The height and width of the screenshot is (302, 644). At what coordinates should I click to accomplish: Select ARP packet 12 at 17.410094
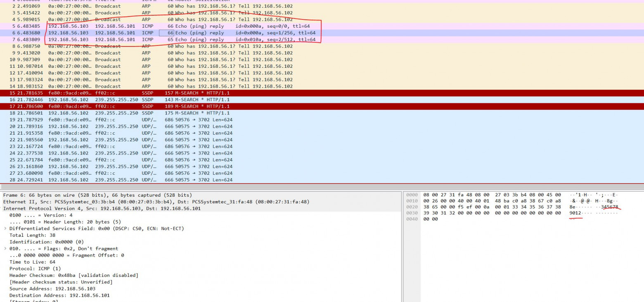coord(322,73)
